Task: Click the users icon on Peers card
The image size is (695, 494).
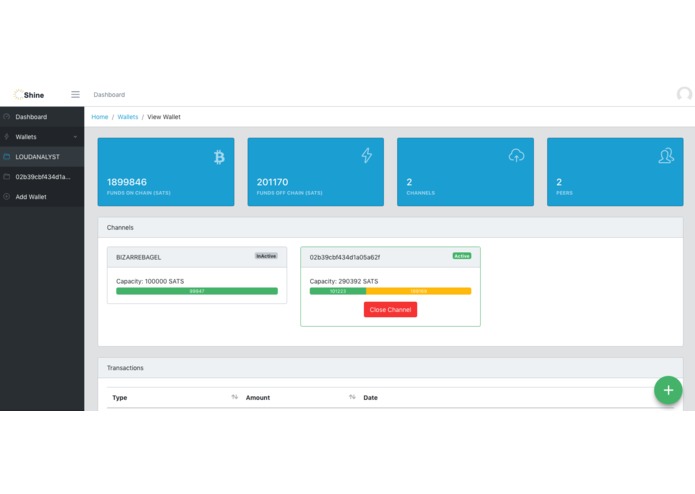Action: tap(666, 156)
